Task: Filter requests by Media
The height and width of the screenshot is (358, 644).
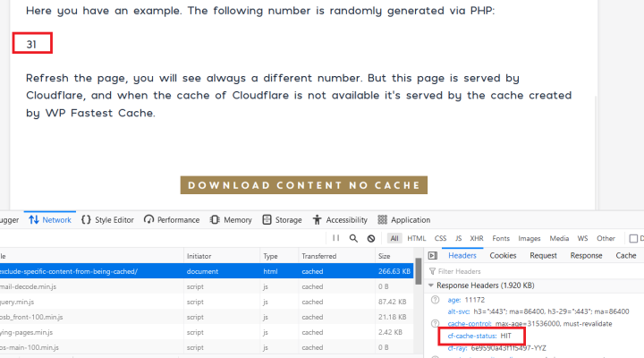Action: pyautogui.click(x=559, y=238)
